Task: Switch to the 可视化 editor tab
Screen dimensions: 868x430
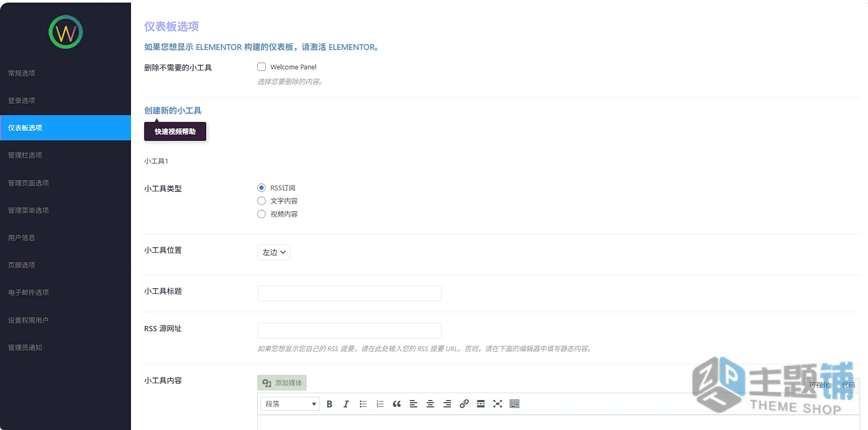Action: tap(819, 385)
